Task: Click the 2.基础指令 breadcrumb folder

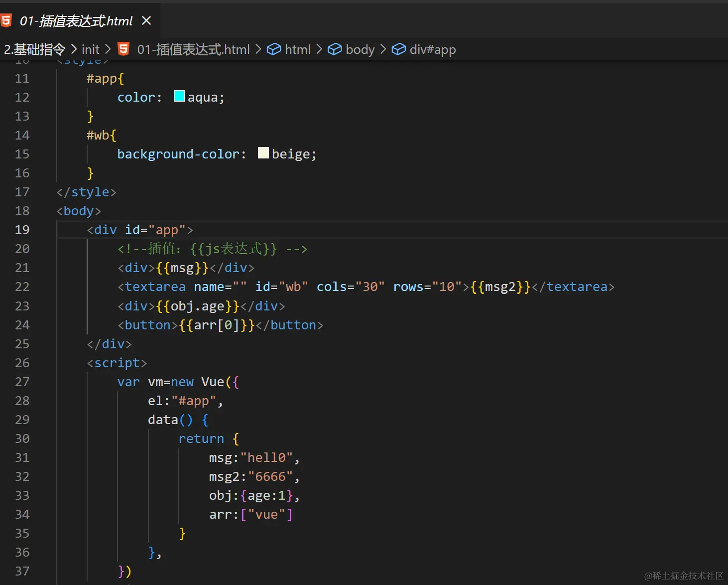Action: 34,49
